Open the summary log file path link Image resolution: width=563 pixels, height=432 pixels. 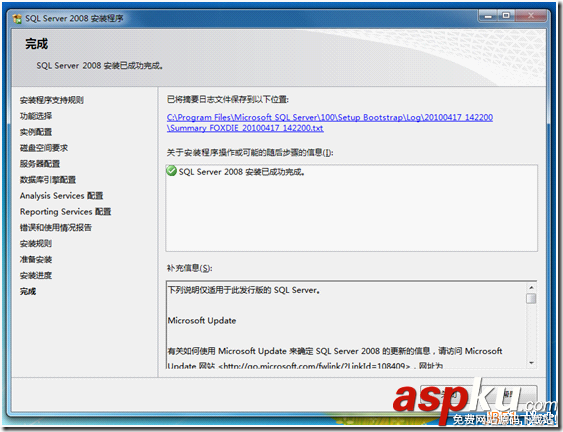(x=330, y=122)
